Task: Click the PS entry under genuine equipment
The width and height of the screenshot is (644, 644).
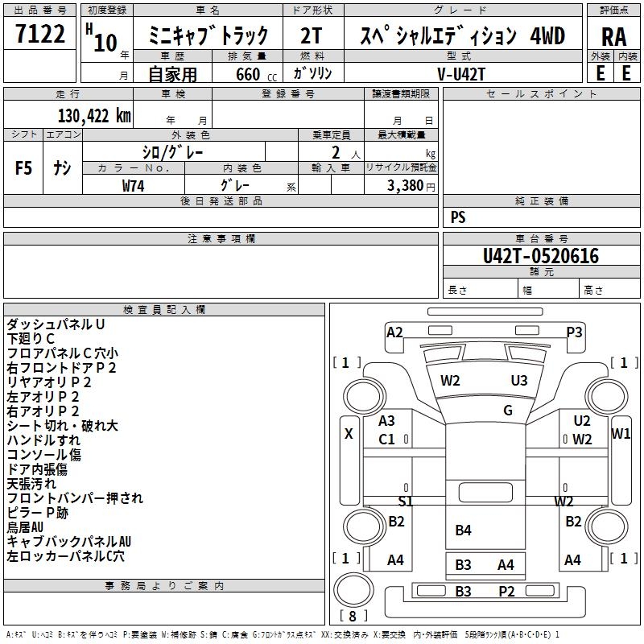Action: [x=458, y=217]
